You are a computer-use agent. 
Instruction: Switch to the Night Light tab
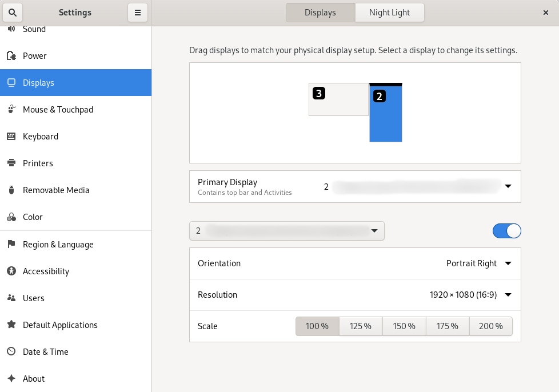point(389,13)
